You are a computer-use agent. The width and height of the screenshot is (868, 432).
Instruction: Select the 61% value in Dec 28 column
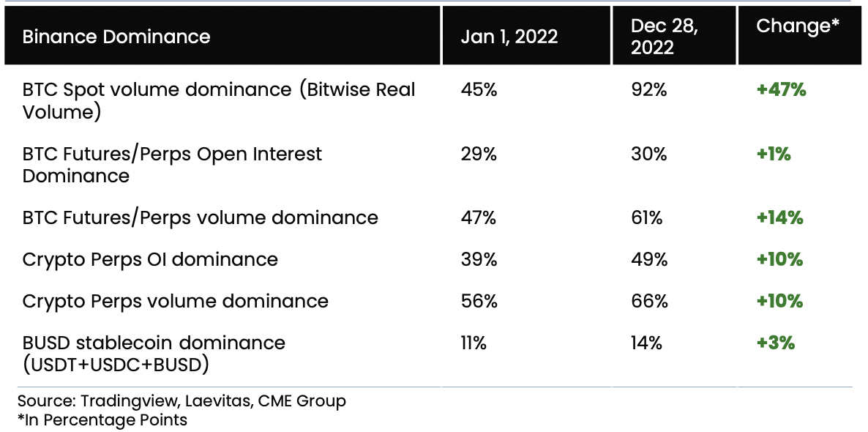646,217
